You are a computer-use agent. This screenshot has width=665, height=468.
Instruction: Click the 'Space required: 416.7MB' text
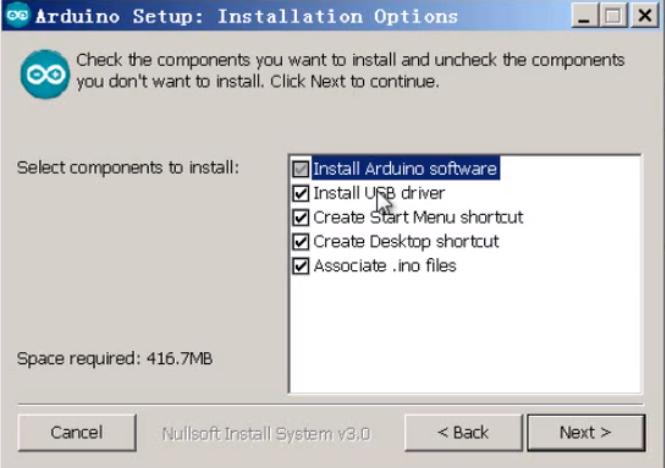[115, 359]
